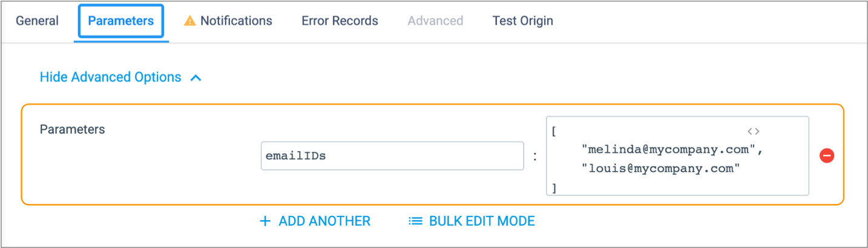Screen dimensions: 868x248
Task: Open the Test Origin tab
Action: click(522, 21)
